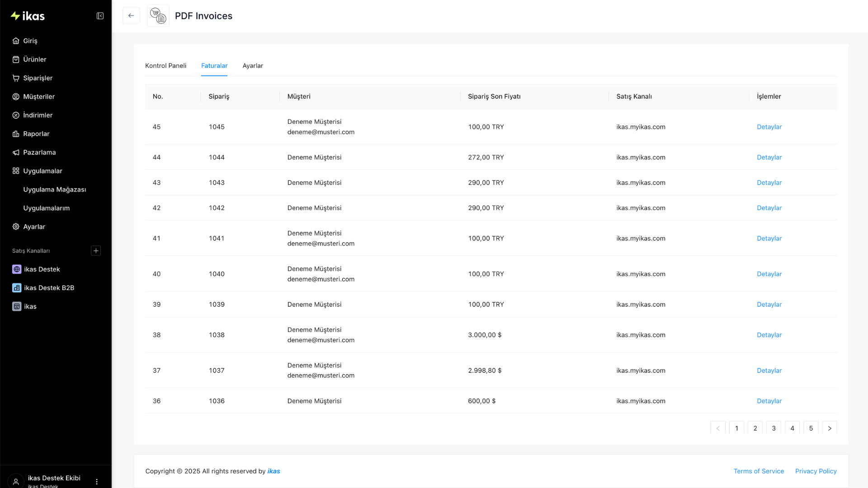Image resolution: width=868 pixels, height=488 pixels.
Task: Switch to Ayarlar tab
Action: (253, 66)
